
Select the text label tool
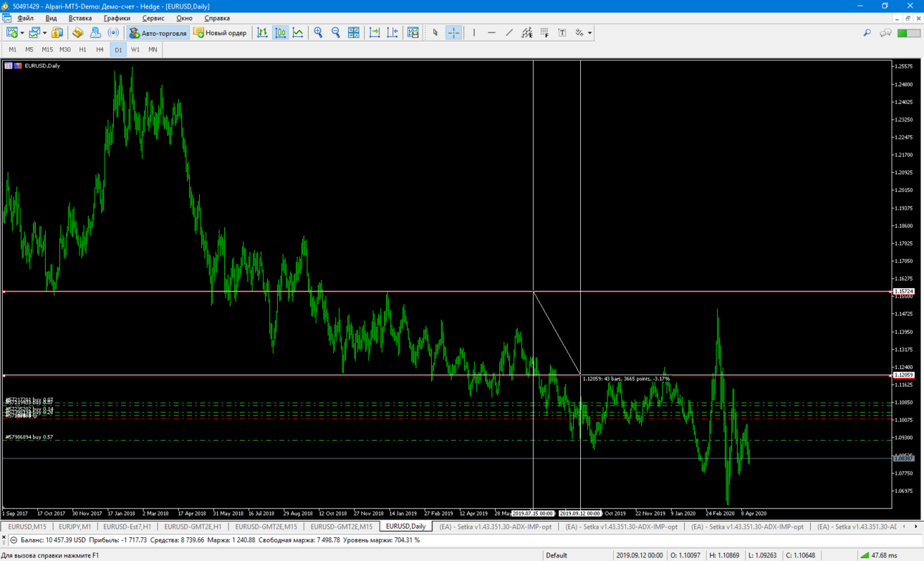(x=562, y=33)
